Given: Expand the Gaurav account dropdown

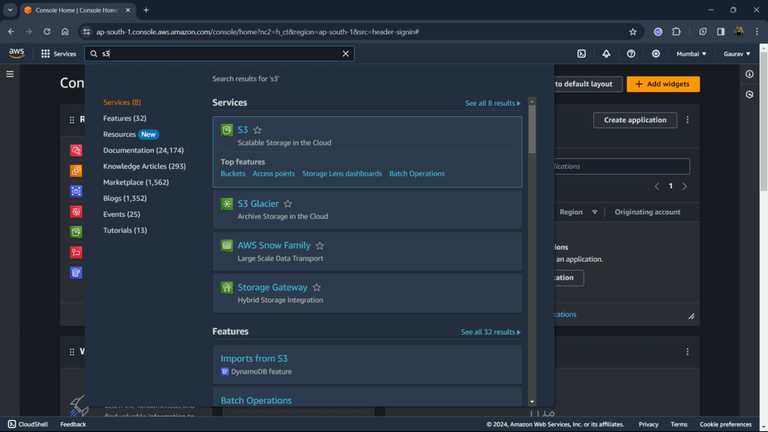Looking at the screenshot, I should point(737,54).
